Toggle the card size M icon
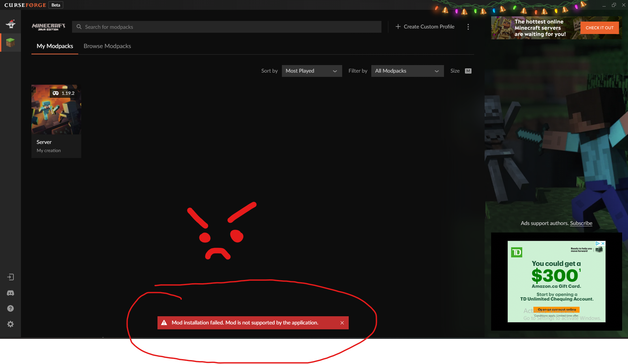The image size is (628, 364). point(468,71)
